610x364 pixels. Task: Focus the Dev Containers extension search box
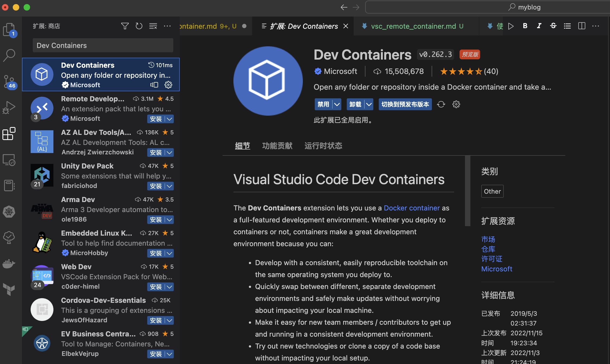pos(103,45)
